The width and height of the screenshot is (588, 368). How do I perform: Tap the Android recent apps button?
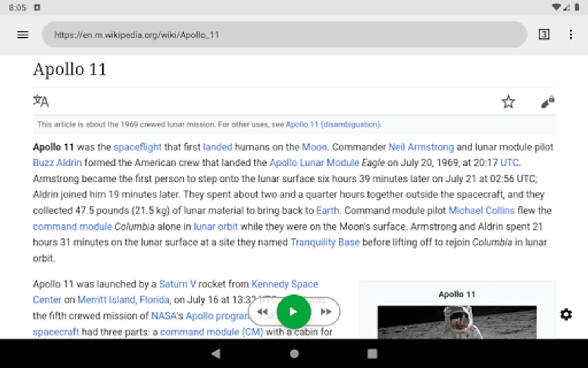[x=372, y=354]
